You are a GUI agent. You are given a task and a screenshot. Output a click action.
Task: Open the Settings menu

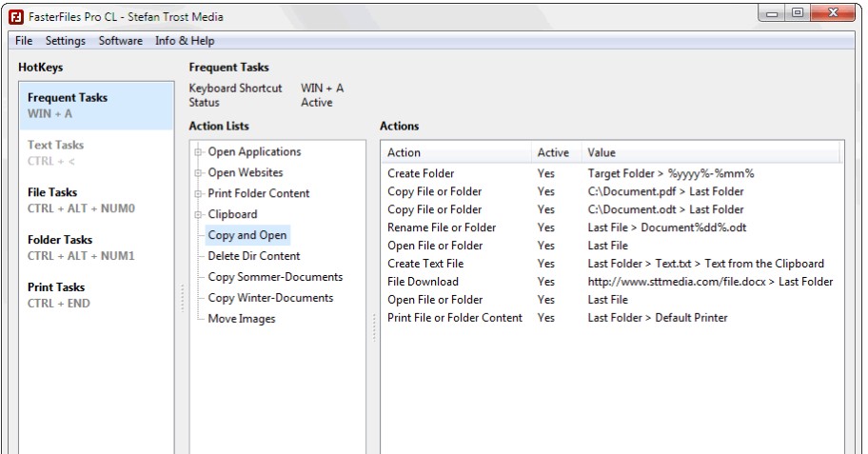pos(65,41)
